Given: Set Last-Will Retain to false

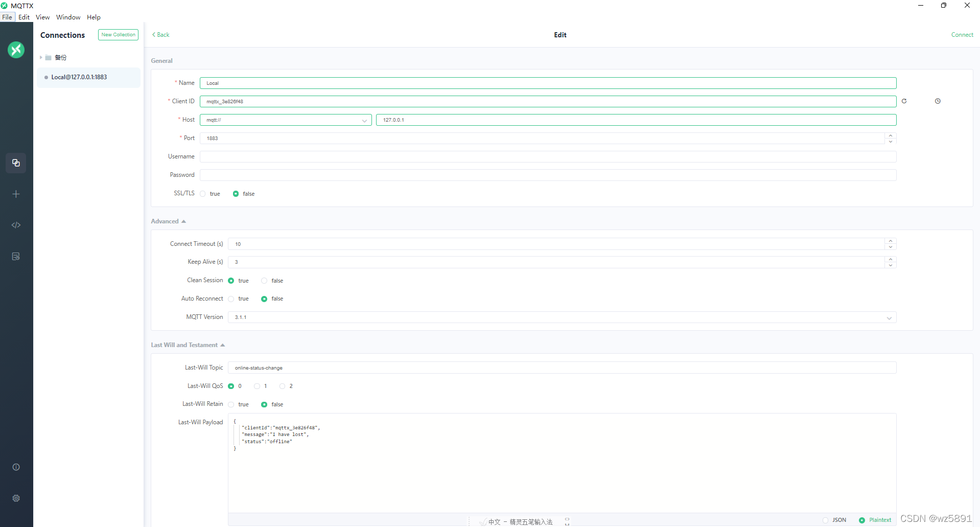Looking at the screenshot, I should click(x=264, y=405).
